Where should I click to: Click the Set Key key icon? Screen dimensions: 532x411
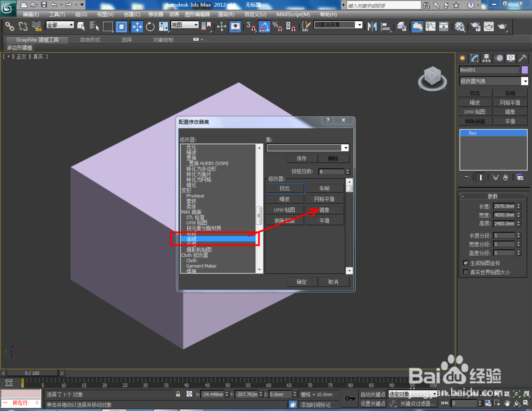[x=350, y=398]
